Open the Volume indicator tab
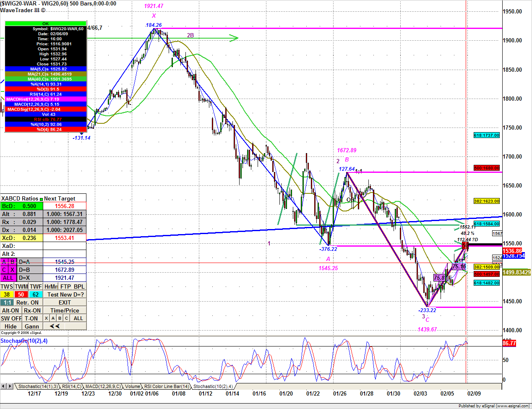 [133, 386]
